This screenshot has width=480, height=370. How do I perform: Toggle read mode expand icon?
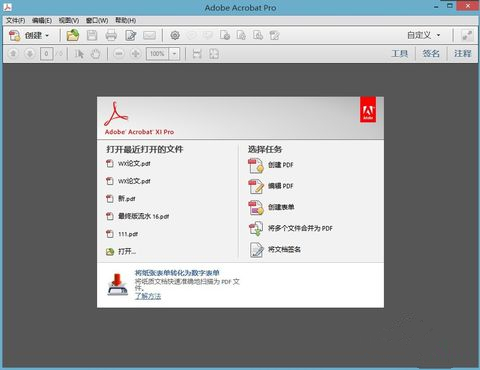click(x=467, y=35)
